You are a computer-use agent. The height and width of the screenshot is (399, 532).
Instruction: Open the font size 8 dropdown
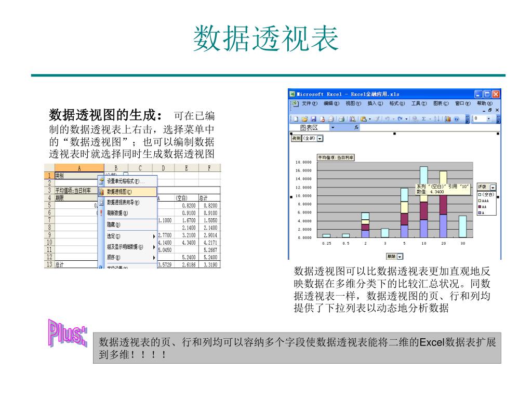coord(488,119)
